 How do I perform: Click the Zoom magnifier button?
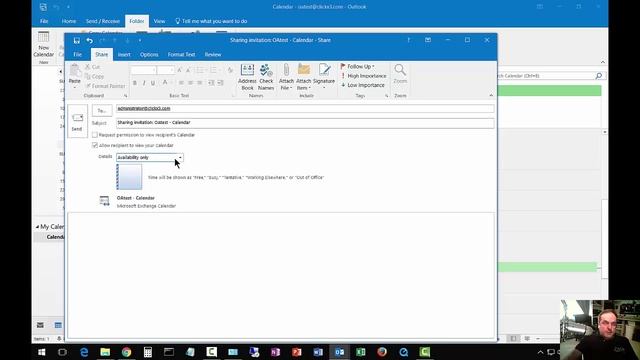tap(400, 74)
